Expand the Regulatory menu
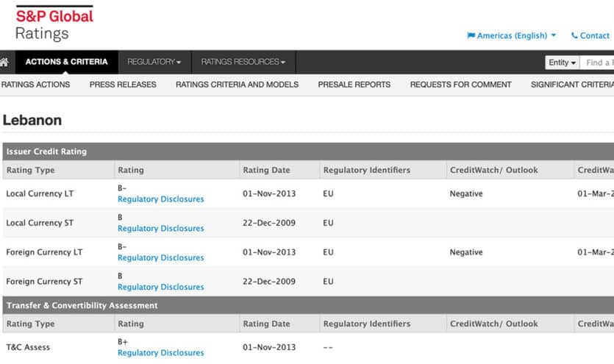Viewport: 614px width, 364px height. pos(154,63)
